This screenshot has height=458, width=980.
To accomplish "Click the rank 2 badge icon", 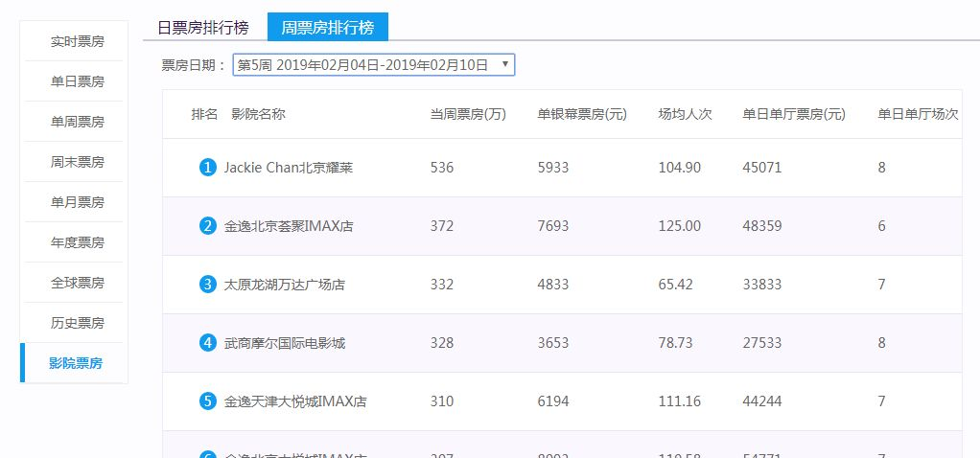I will pyautogui.click(x=207, y=225).
